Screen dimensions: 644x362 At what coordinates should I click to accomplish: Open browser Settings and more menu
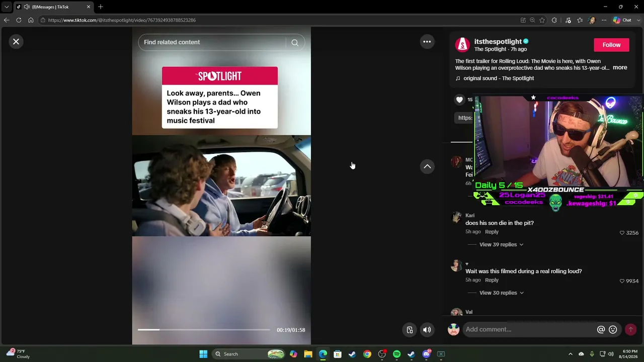604,20
